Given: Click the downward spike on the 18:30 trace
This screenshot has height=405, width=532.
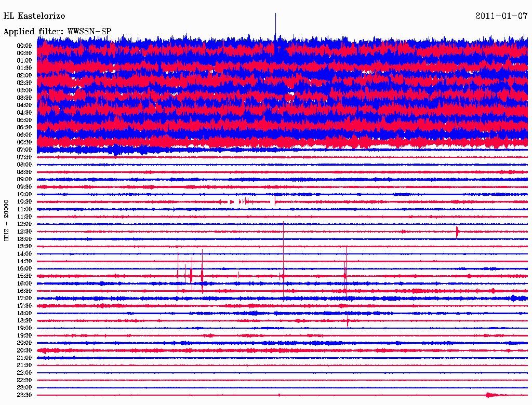Looking at the screenshot, I should coord(348,321).
